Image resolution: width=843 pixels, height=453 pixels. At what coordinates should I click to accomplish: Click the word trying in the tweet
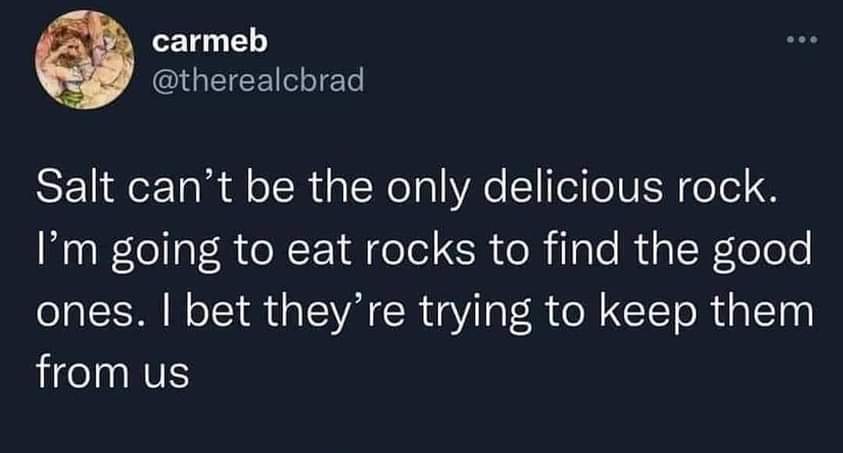coord(475,314)
